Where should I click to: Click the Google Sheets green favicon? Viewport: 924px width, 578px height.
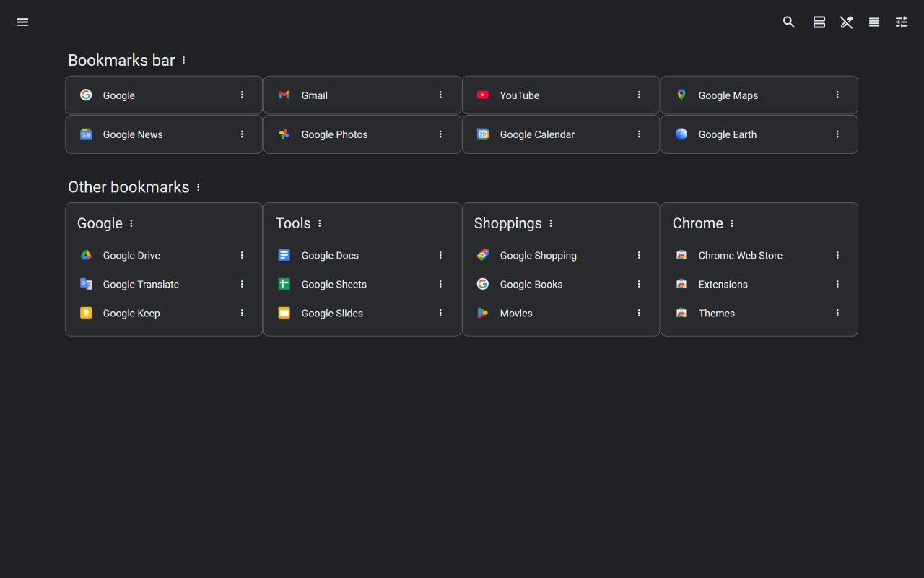coord(284,284)
